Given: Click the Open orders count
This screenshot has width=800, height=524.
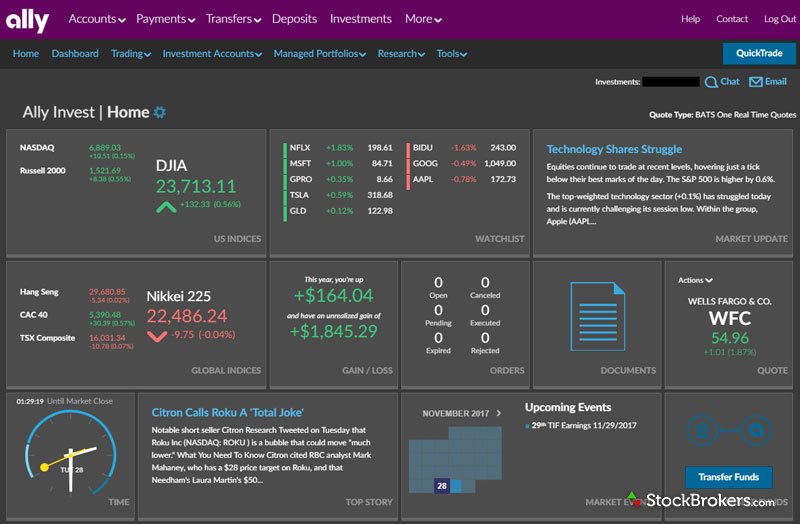Looking at the screenshot, I should tap(438, 283).
